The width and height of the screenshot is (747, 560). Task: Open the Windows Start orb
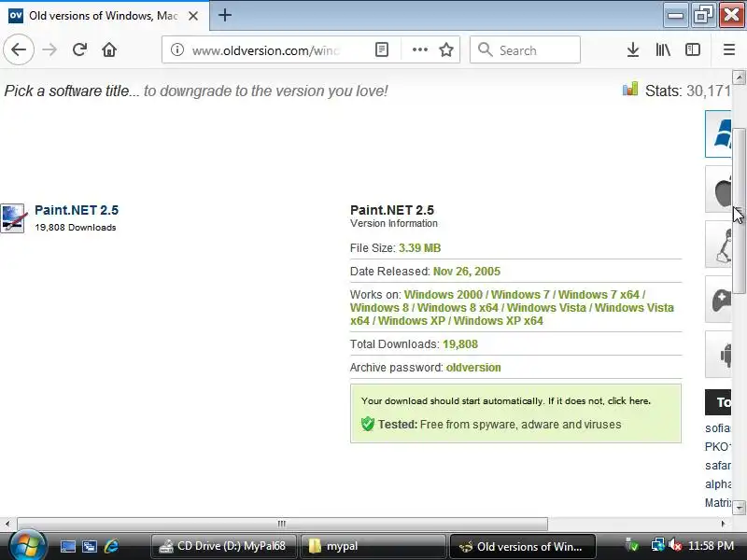tap(27, 545)
